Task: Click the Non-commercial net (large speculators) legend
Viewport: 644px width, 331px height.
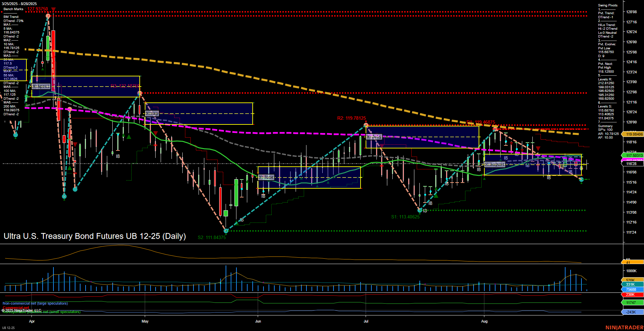Action: [x=35, y=303]
